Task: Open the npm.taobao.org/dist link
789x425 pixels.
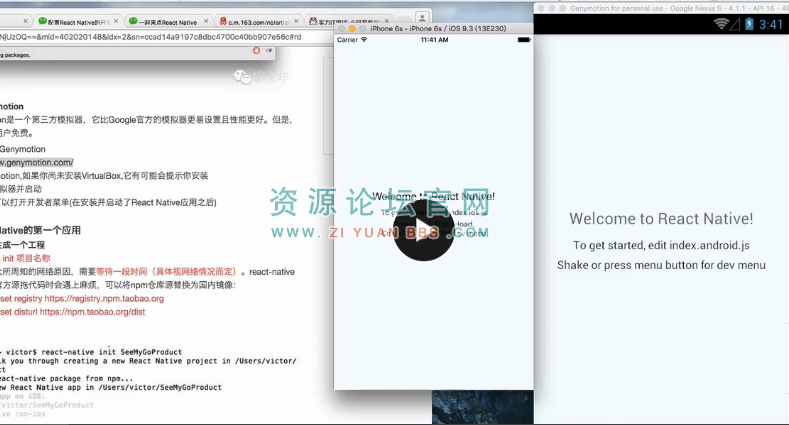Action: [x=92, y=312]
